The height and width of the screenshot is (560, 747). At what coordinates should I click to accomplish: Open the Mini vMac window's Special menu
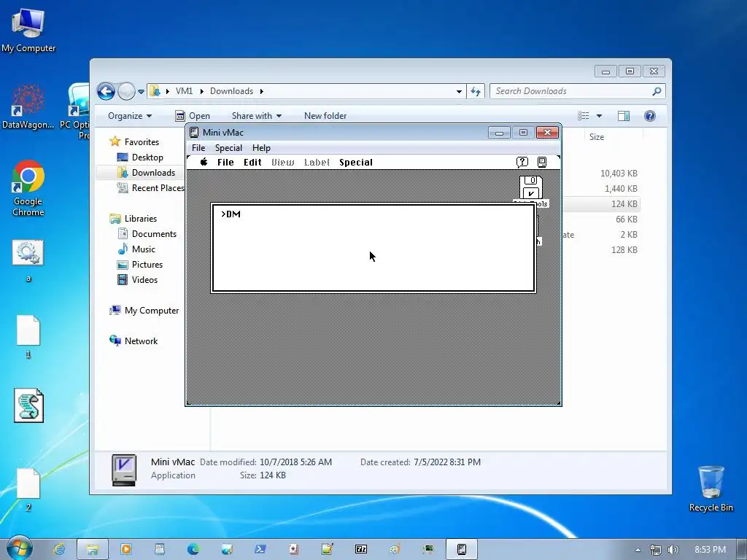228,147
